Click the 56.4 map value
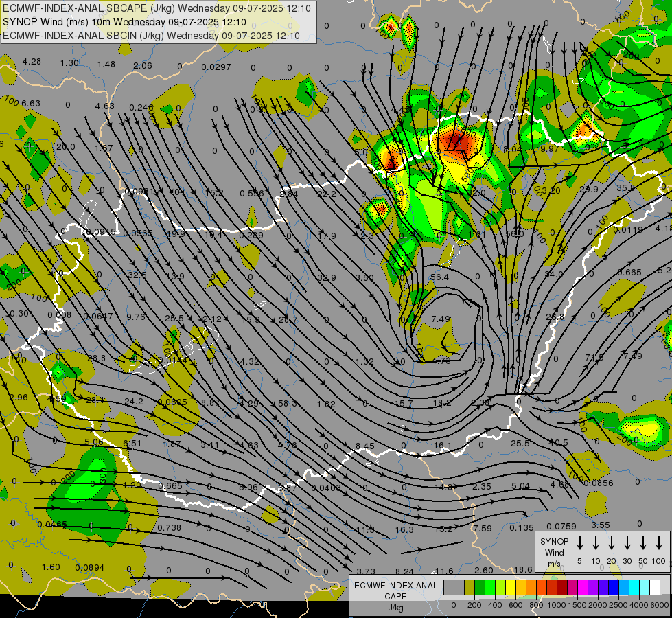Screen dimensions: 672x618 (x=440, y=277)
